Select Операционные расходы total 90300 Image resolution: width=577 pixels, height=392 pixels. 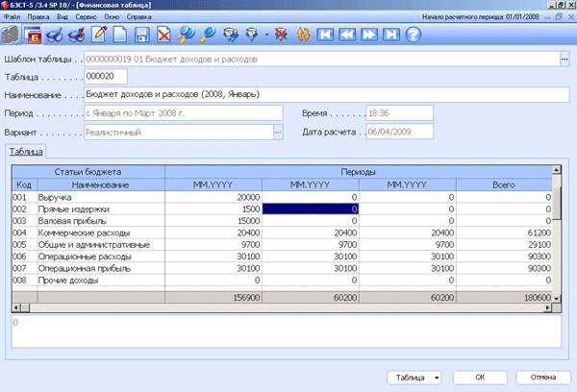(x=504, y=257)
